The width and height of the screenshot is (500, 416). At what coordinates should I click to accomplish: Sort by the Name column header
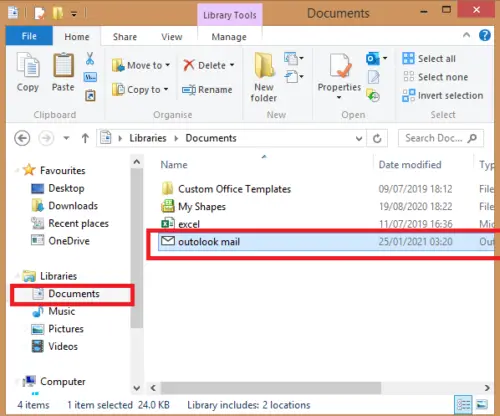point(174,165)
